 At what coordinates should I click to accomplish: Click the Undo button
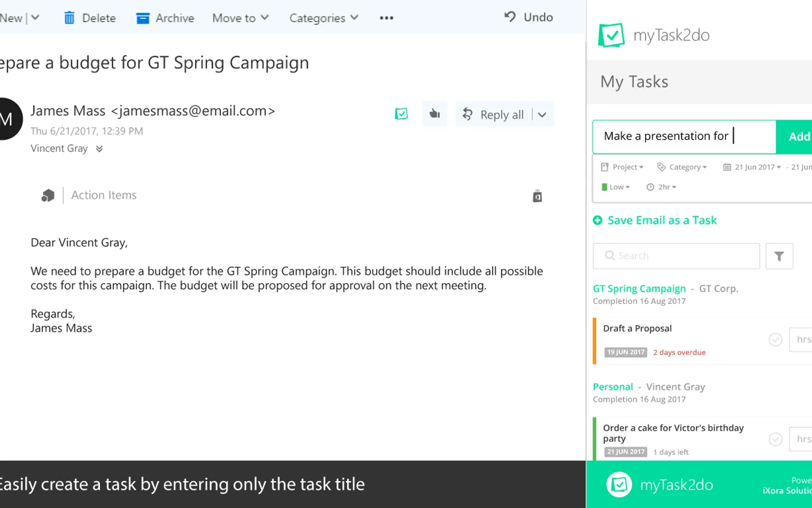(x=528, y=17)
